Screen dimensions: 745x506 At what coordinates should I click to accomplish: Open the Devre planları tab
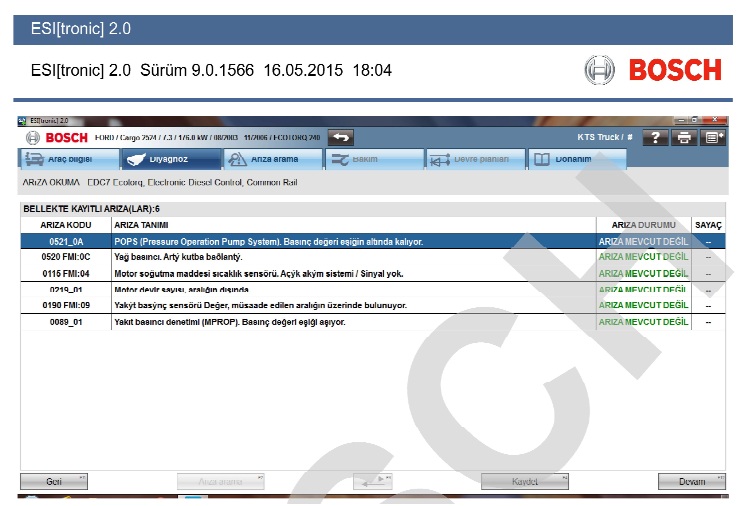coord(476,159)
